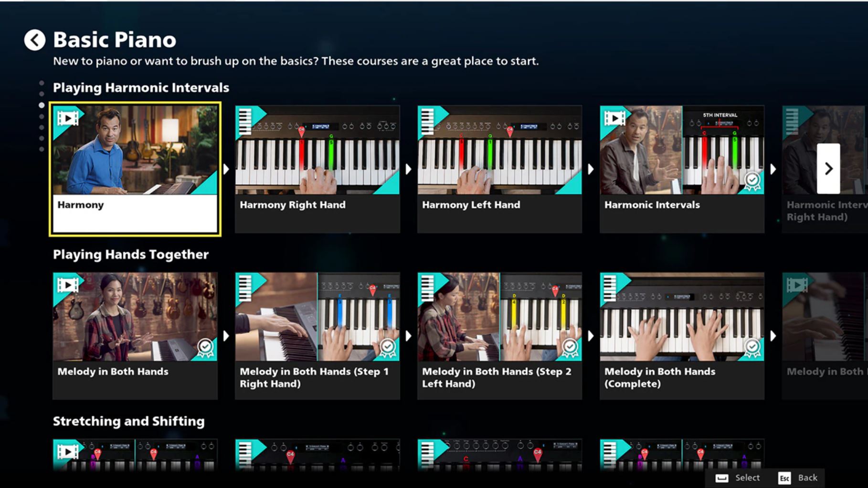Click completion badge on Step 2 Left Hand
This screenshot has width=868, height=488.
pyautogui.click(x=570, y=348)
